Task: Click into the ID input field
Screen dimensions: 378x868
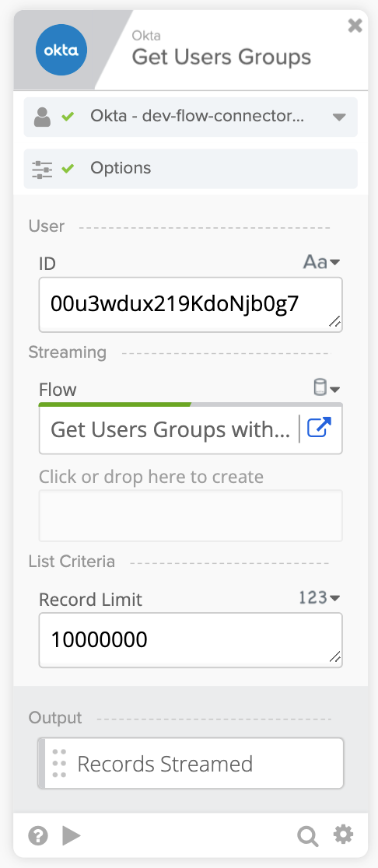Action: pyautogui.click(x=191, y=304)
